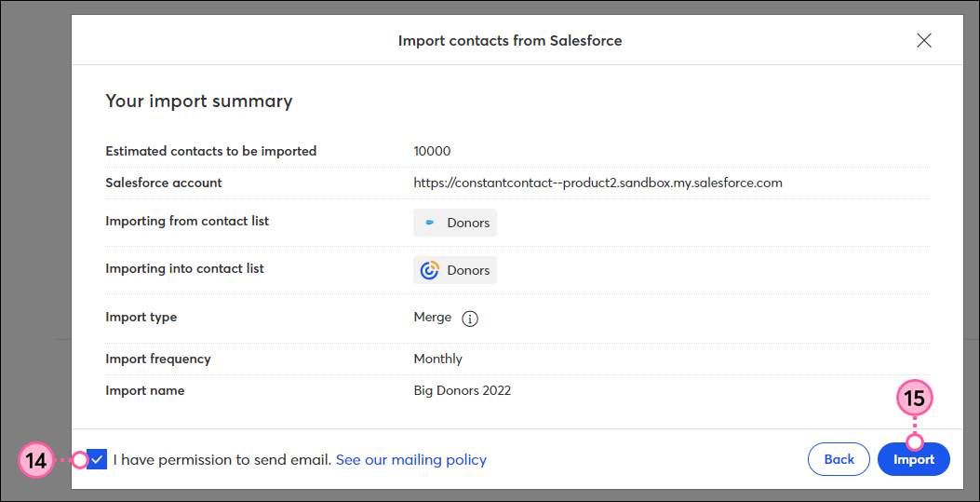Click the I have permission to send email text
Screen dimensions: 980x502
point(222,460)
